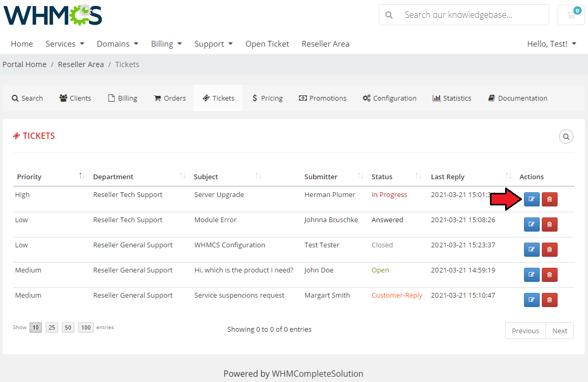Switch to the Orders tab
This screenshot has height=382, width=588.
pos(170,98)
